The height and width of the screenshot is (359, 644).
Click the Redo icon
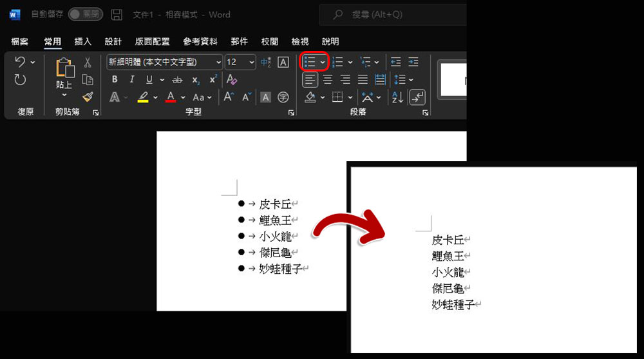click(x=20, y=79)
